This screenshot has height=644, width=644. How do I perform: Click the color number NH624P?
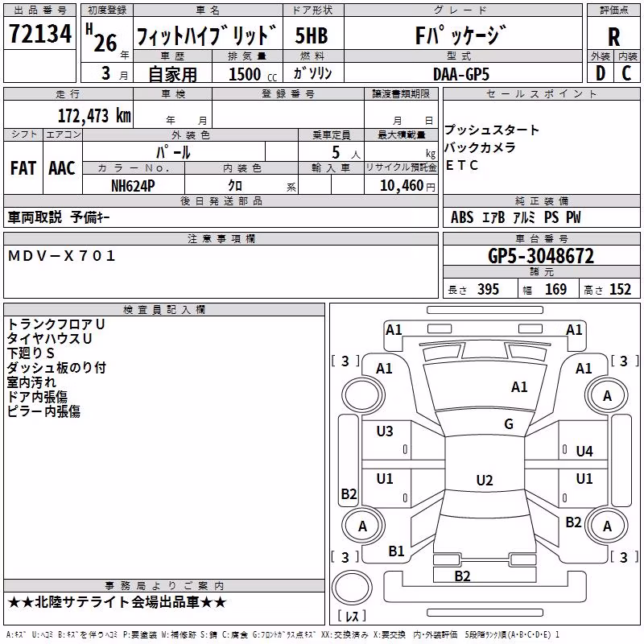133,186
